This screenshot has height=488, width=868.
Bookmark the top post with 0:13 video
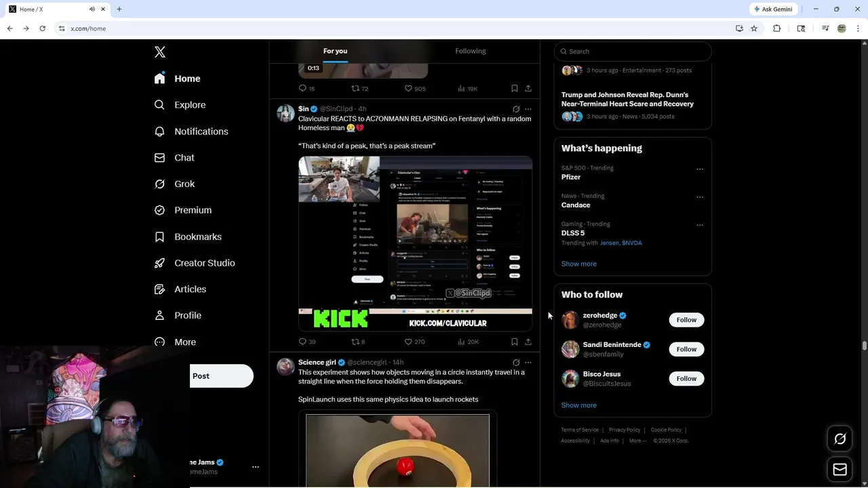click(x=515, y=88)
